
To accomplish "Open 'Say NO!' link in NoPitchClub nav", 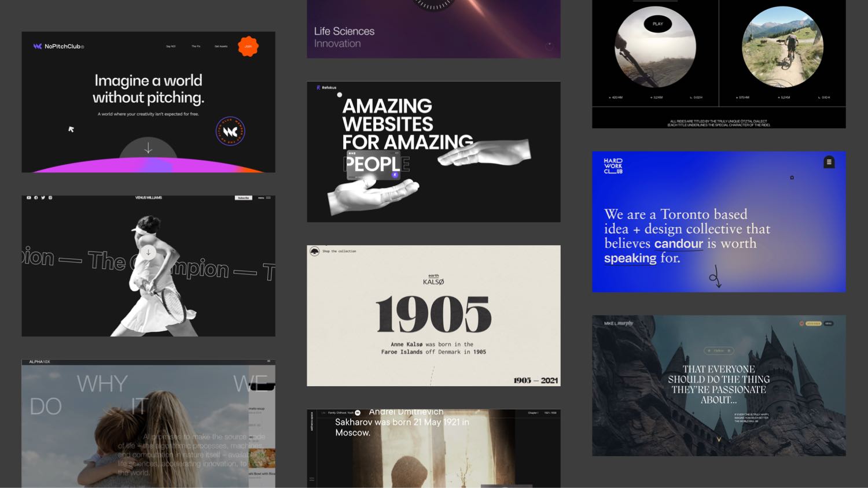I will (171, 46).
